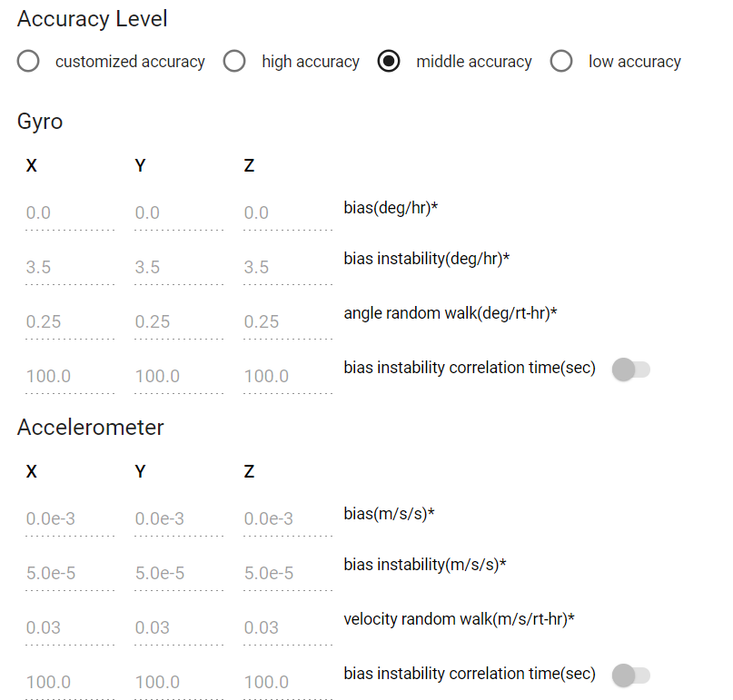Switch to low accuracy level
733x700 pixels.
(561, 62)
